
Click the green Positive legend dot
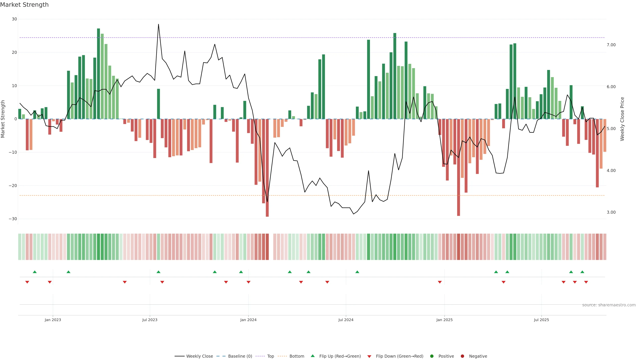(x=432, y=356)
